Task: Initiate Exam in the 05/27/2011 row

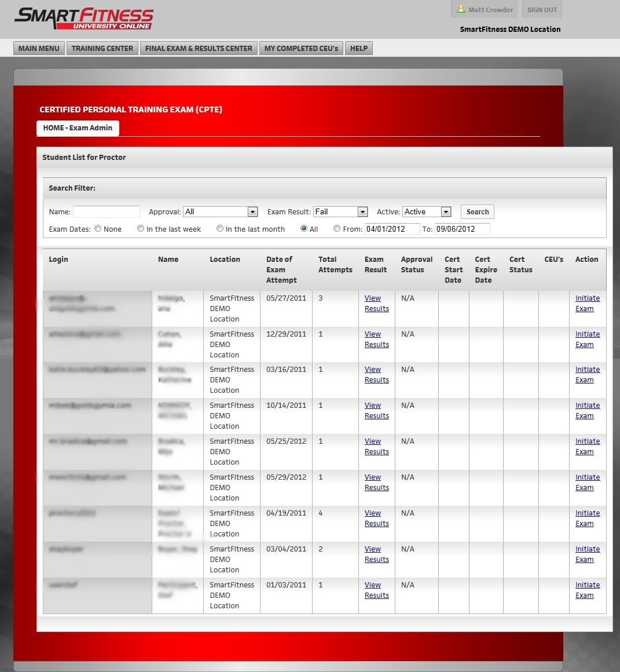Action: tap(588, 304)
